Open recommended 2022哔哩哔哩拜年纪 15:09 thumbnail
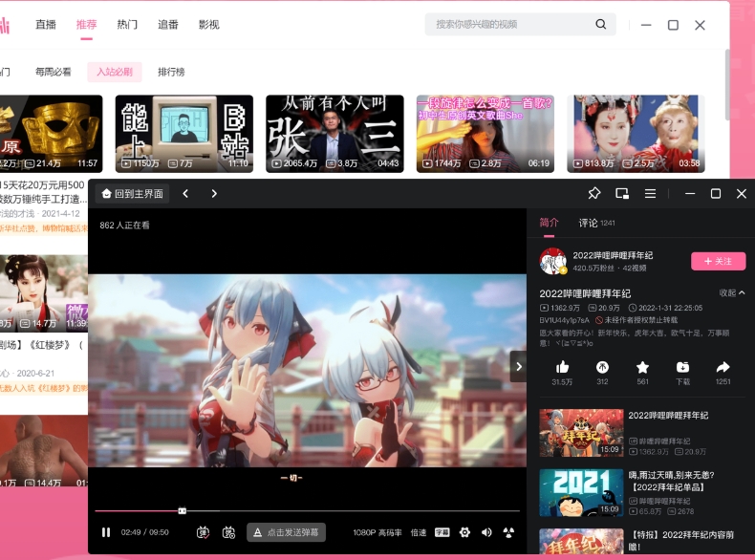 (x=581, y=433)
